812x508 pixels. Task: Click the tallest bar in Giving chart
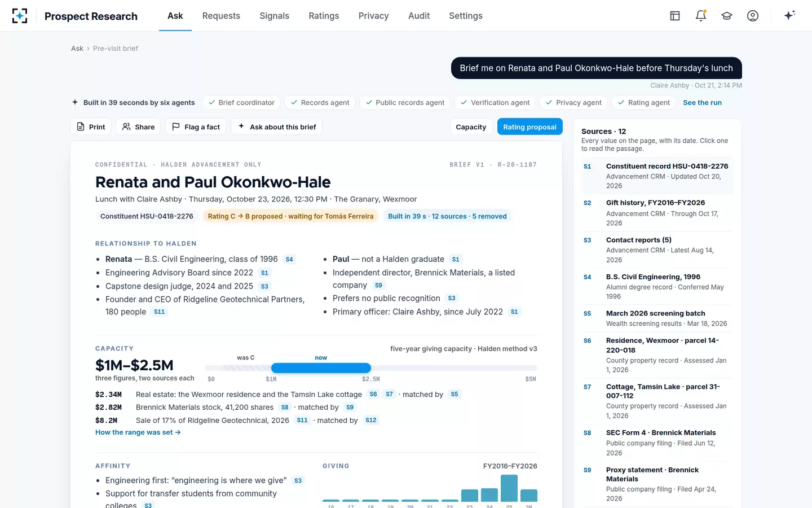coord(509,488)
